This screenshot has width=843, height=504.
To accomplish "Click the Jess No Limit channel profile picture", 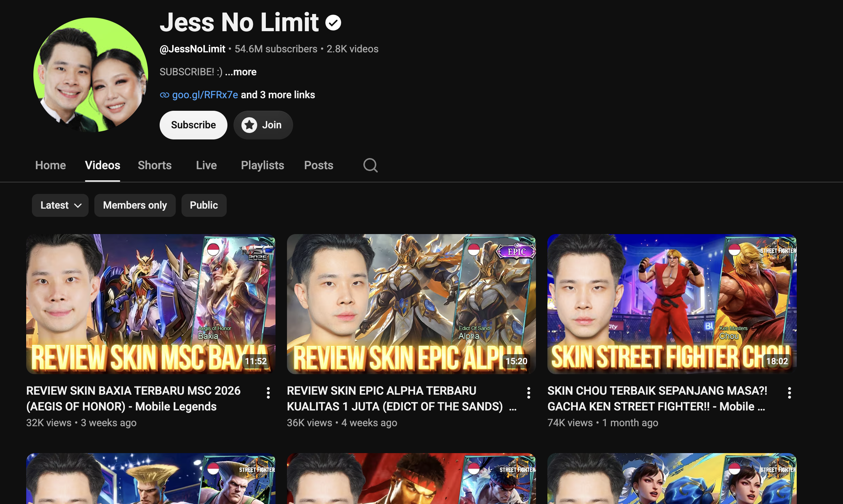I will pos(91,75).
